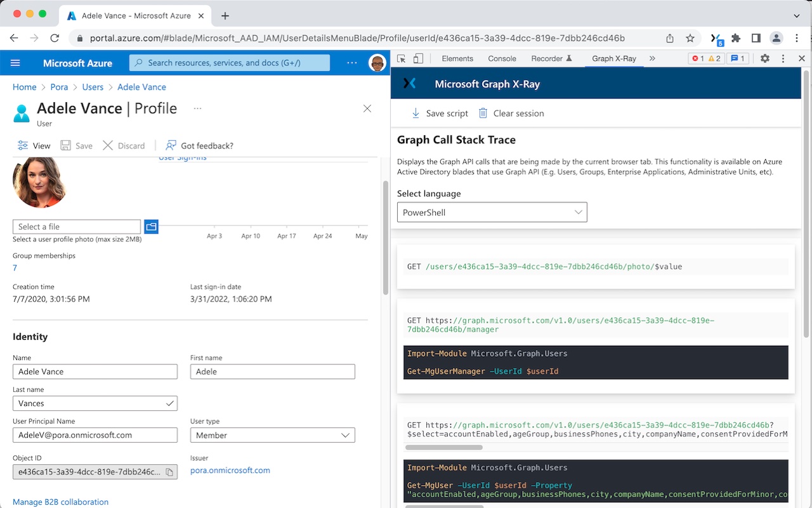Open the Elements tab in DevTools
The width and height of the screenshot is (812, 508).
tap(457, 58)
